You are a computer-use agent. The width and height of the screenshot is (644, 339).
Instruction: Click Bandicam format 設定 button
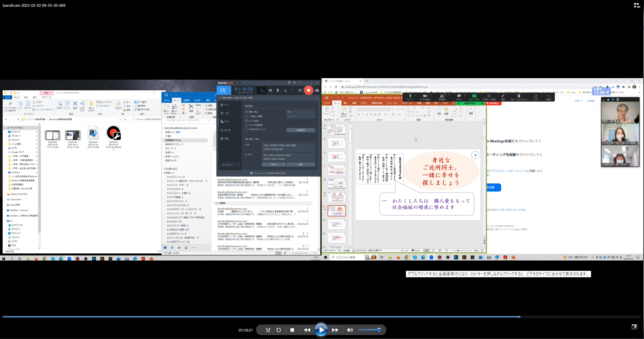tap(301, 164)
